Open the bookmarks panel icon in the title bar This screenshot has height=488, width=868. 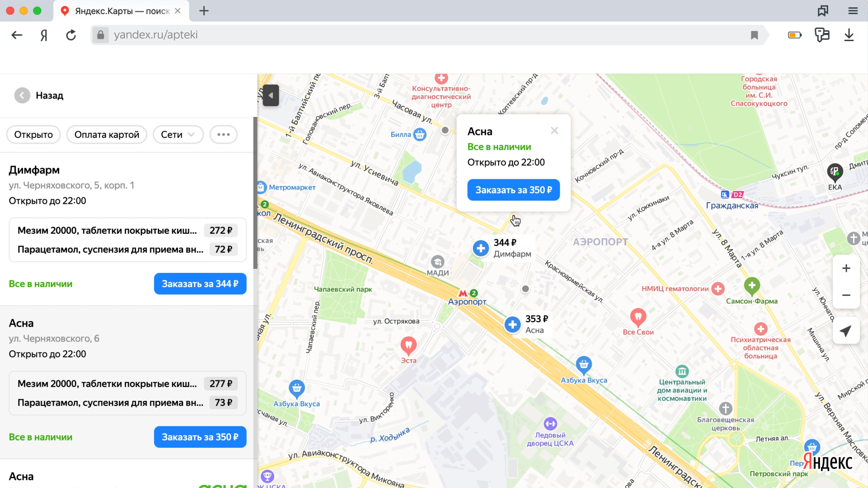point(823,11)
